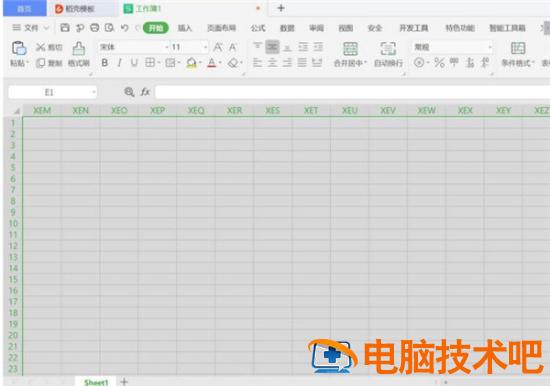Click the eraser clear formatting icon
The height and width of the screenshot is (386, 550).
point(232,63)
